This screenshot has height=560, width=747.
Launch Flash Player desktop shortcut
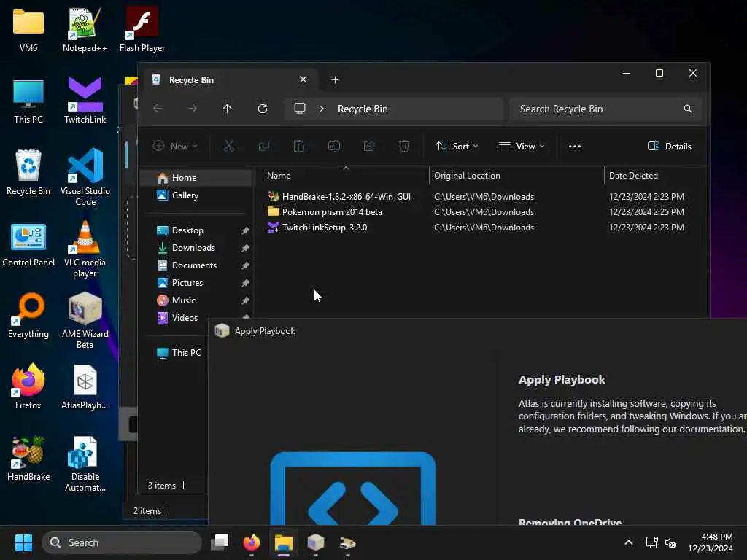pyautogui.click(x=142, y=30)
